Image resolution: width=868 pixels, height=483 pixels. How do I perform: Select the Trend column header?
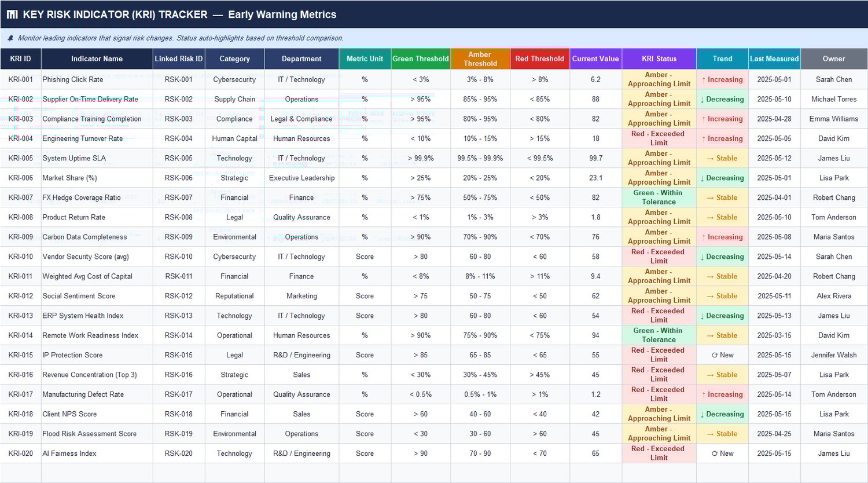(x=722, y=58)
